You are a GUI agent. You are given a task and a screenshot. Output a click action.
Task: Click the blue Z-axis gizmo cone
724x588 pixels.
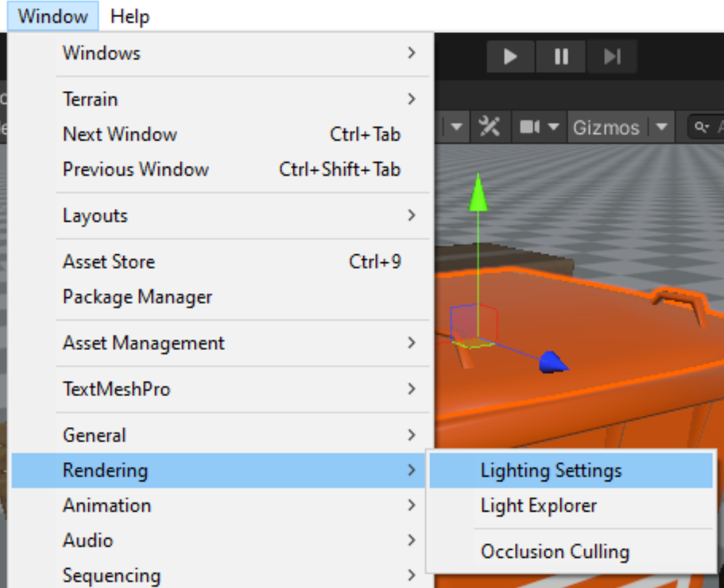pos(553,362)
